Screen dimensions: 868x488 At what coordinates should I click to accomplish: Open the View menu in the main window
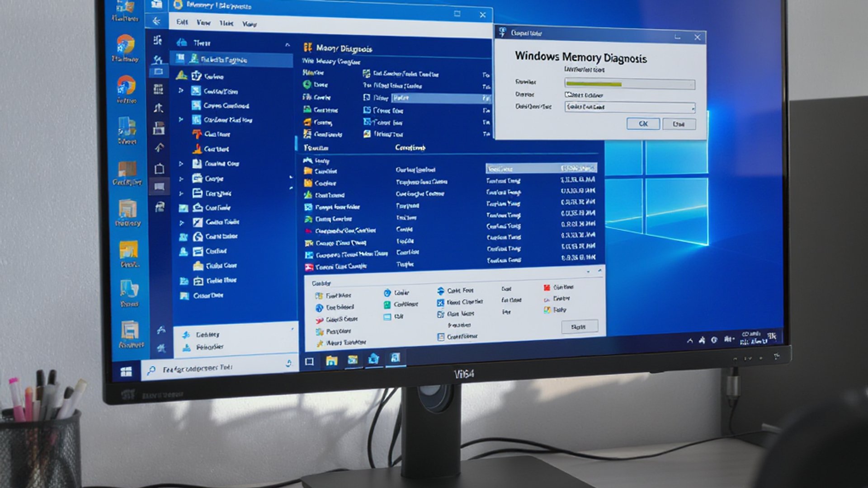point(203,23)
